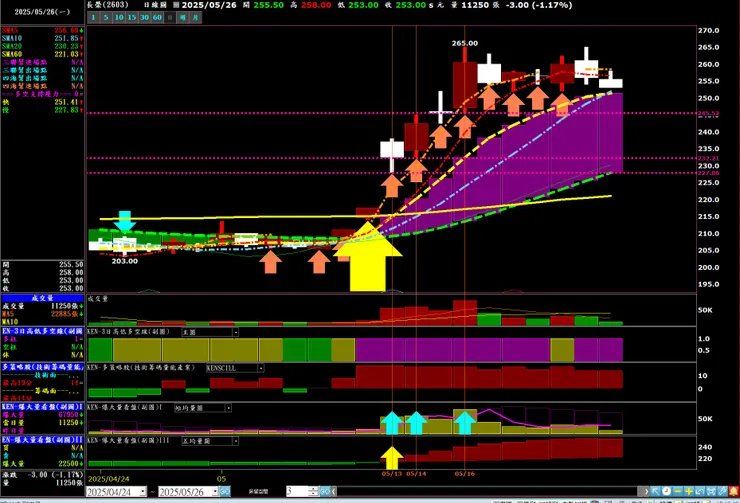Open the start date 2025/04/24 dropdown
The height and width of the screenshot is (503, 740).
(143, 491)
